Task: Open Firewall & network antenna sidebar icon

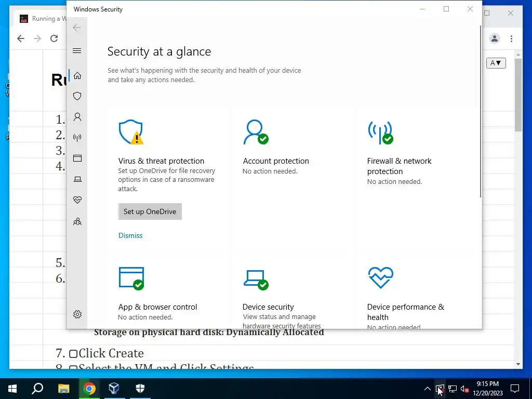Action: 77,137
